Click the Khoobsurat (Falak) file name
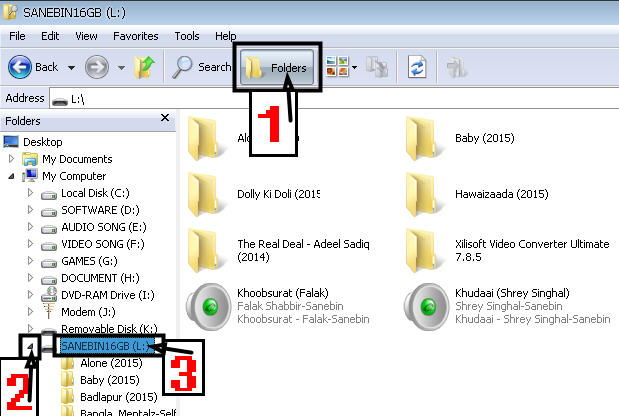 [x=283, y=293]
